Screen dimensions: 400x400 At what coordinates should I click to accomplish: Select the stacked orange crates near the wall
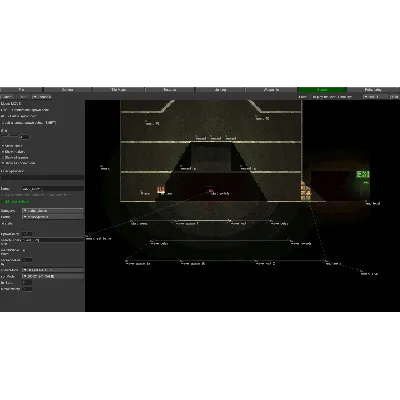(x=305, y=191)
